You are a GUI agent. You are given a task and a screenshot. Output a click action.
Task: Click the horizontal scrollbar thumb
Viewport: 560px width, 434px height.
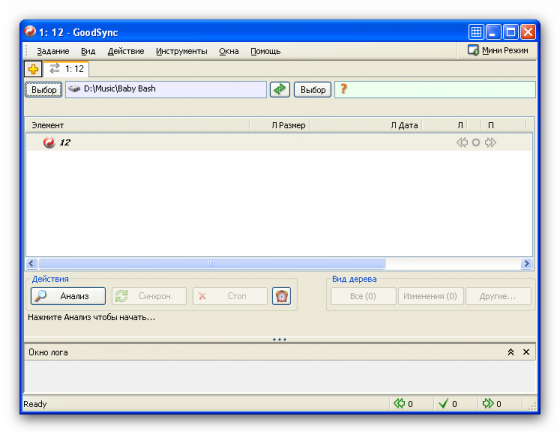212,264
